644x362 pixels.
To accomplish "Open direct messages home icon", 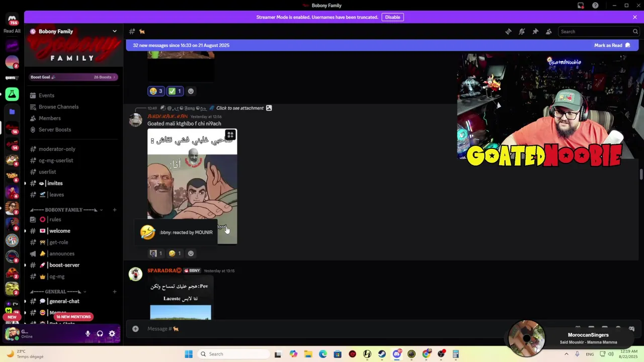I will click(12, 20).
